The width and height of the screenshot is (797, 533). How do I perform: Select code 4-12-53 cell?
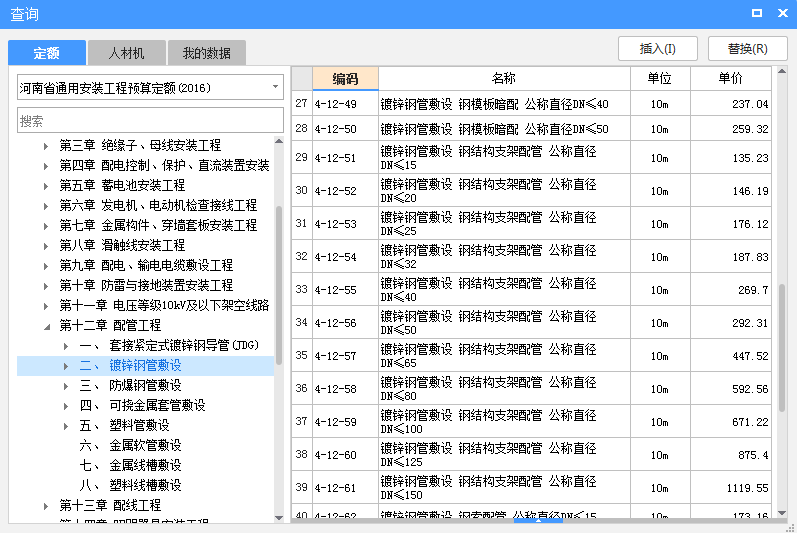point(345,224)
